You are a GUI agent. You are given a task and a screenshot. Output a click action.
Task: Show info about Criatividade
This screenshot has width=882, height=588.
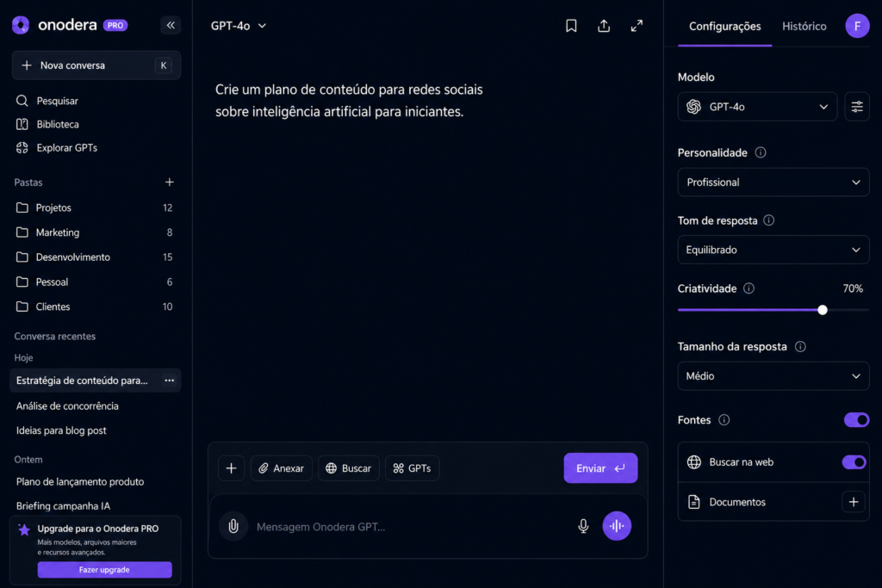[x=748, y=288]
